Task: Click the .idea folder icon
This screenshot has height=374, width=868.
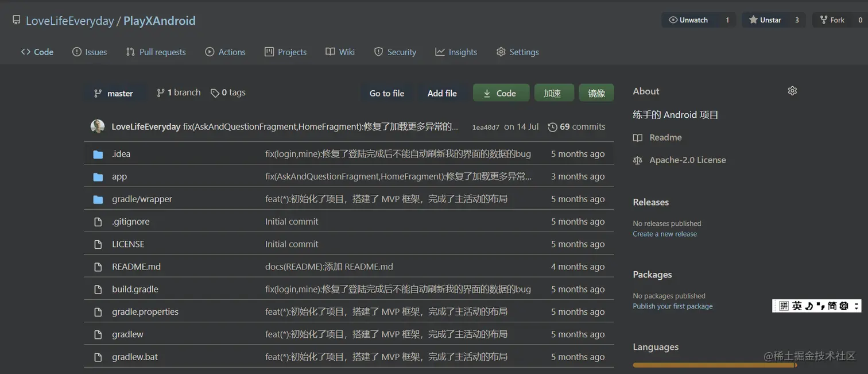Action: tap(98, 154)
